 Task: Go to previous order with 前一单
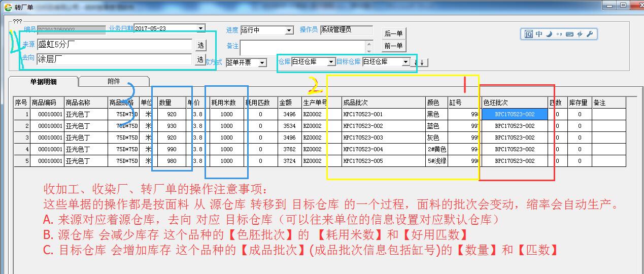coord(394,46)
